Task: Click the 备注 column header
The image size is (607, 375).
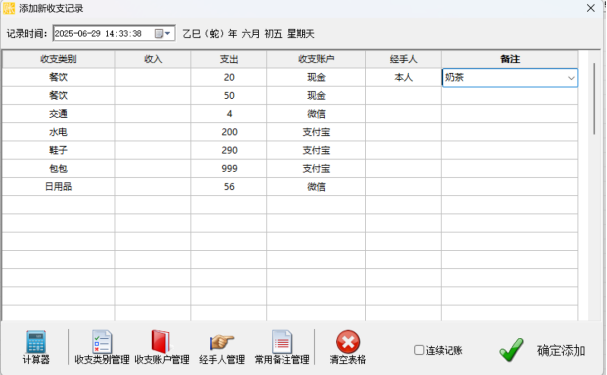Action: [x=510, y=59]
